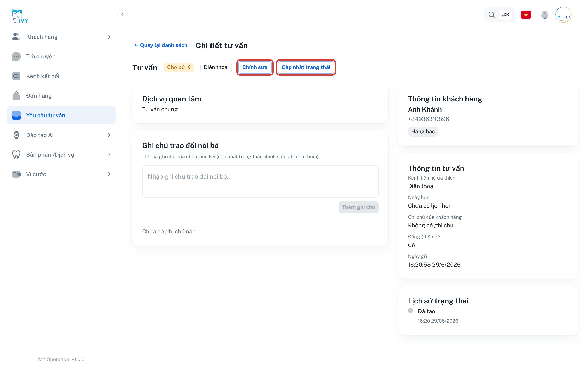The image size is (588, 368).
Task: Open notifications bell
Action: coord(545,15)
